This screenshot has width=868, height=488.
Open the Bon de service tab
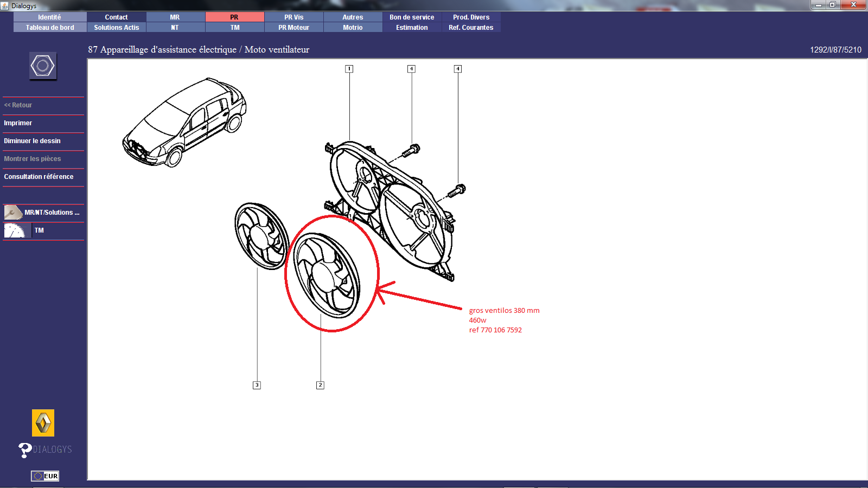click(412, 17)
